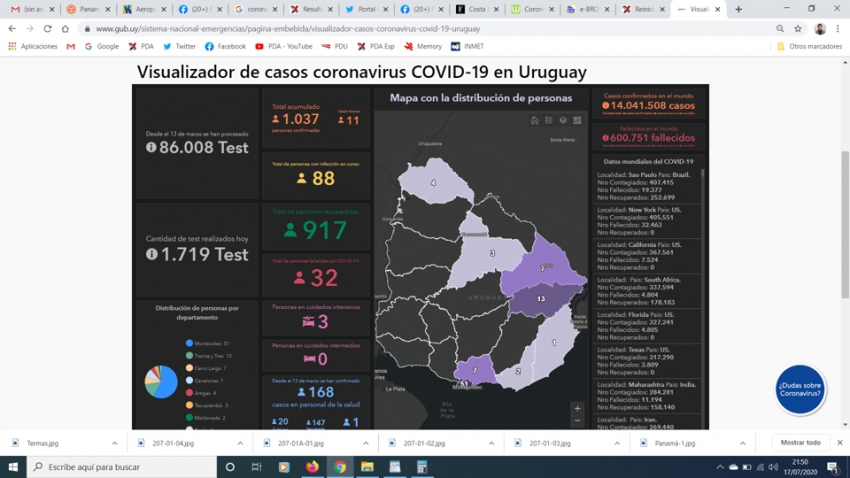Image resolution: width=850 pixels, height=478 pixels.
Task: Open the basemap gallery grid icon
Action: pyautogui.click(x=577, y=120)
